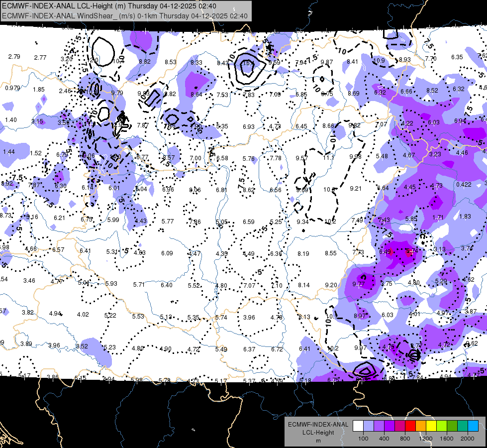Click the map value 7.73
This screenshot has width=487, height=448.
(358, 252)
